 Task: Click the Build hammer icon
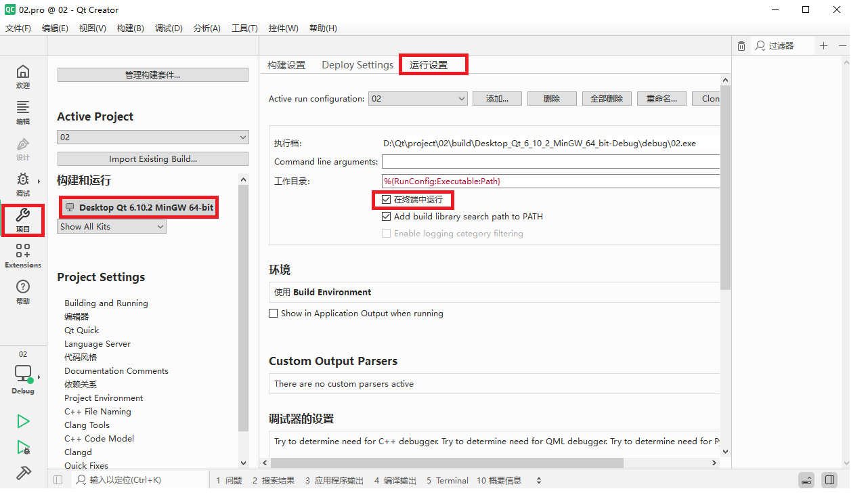point(23,473)
